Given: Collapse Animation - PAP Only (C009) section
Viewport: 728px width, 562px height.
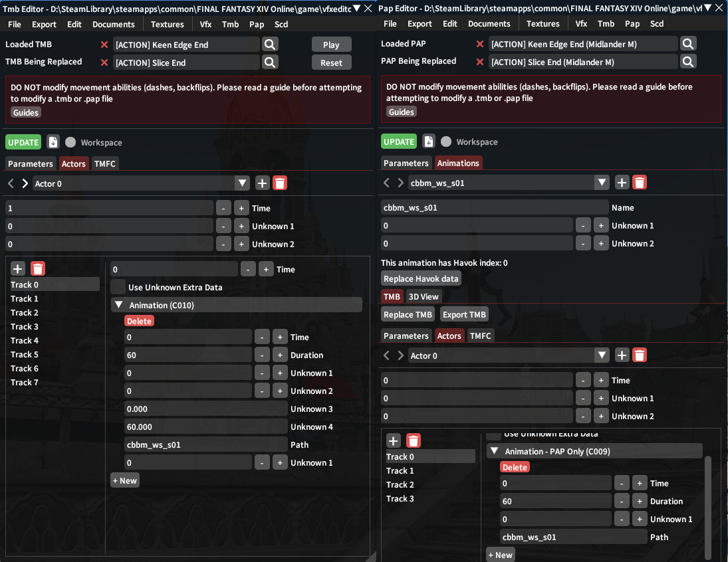Looking at the screenshot, I should pos(495,450).
